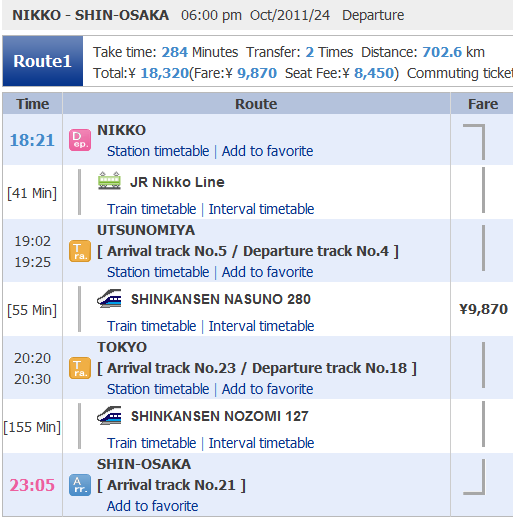Add UTSUNOMIYA to favorite
This screenshot has width=513, height=526.
(267, 272)
